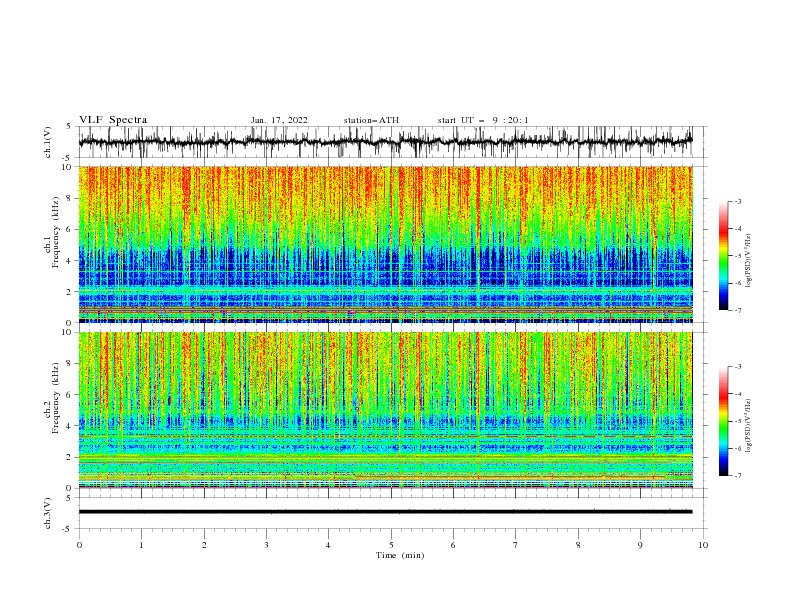Image resolution: width=792 pixels, height=612 pixels.
Task: Click the time axis tick label "5"
Action: (x=391, y=545)
